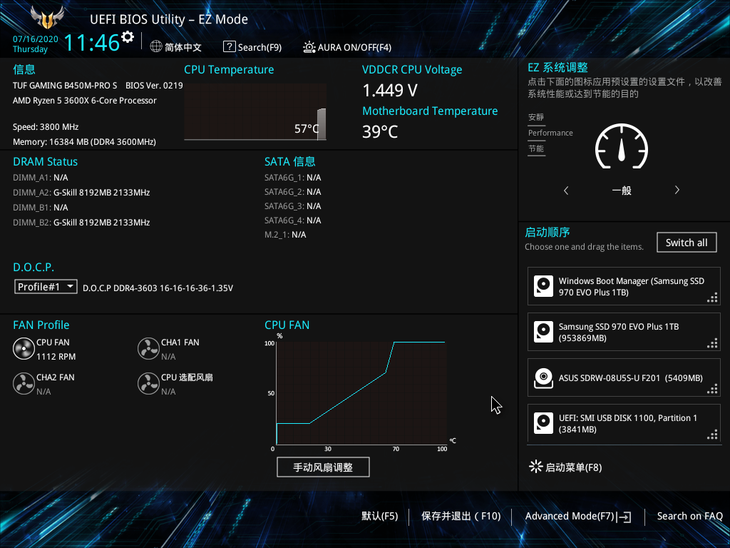This screenshot has height=548, width=730.
Task: Select Performance tuning mode
Action: (550, 133)
